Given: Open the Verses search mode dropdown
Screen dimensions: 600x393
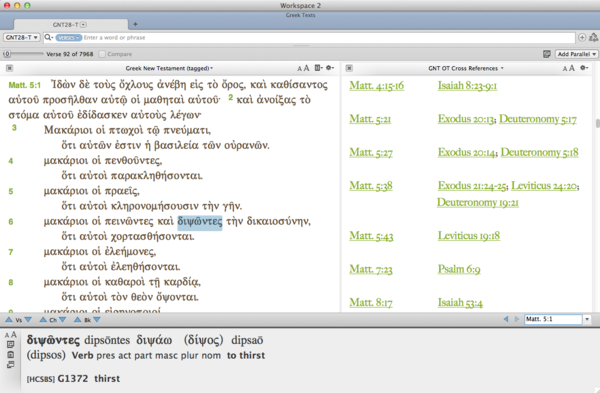Looking at the screenshot, I should click(68, 38).
